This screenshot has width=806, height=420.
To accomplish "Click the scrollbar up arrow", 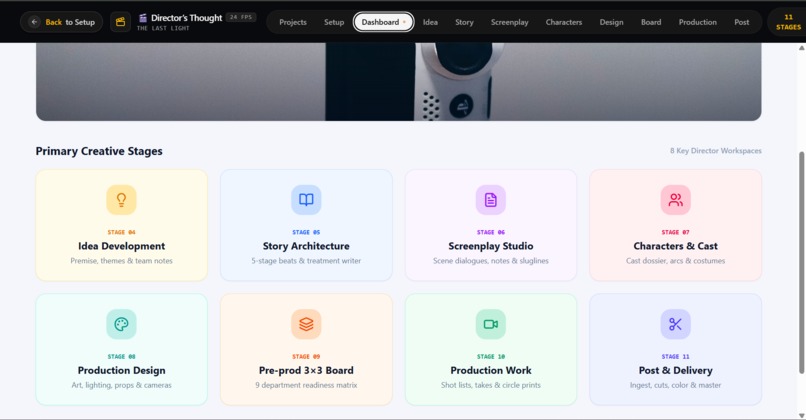I will (801, 48).
